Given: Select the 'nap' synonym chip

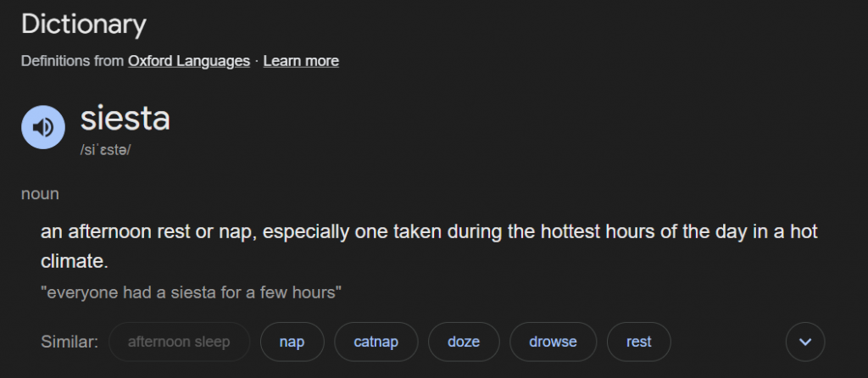Looking at the screenshot, I should 292,342.
